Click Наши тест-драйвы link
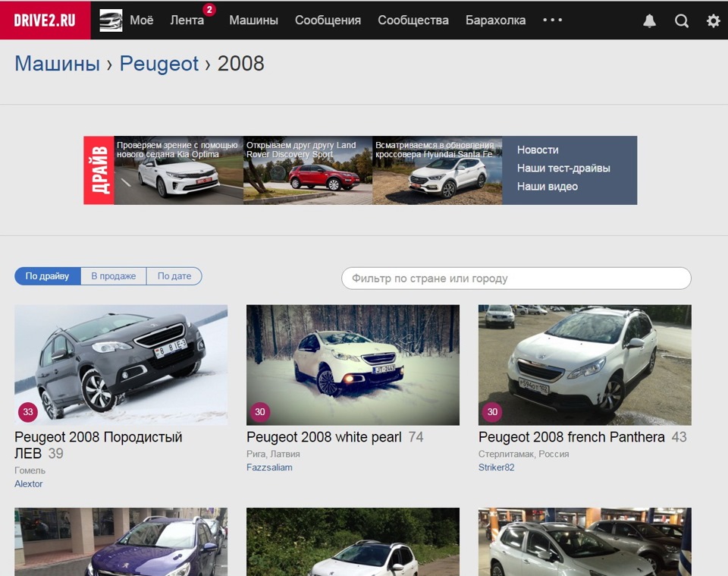The width and height of the screenshot is (728, 576). 563,168
